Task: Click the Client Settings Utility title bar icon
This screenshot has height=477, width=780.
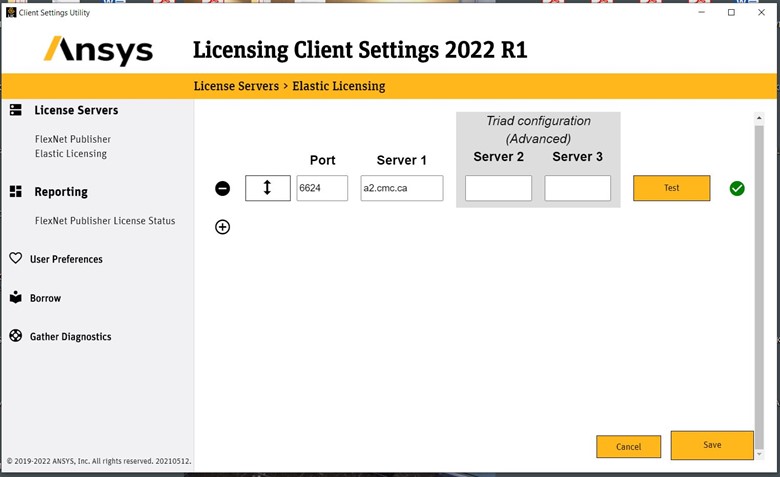Action: point(11,12)
